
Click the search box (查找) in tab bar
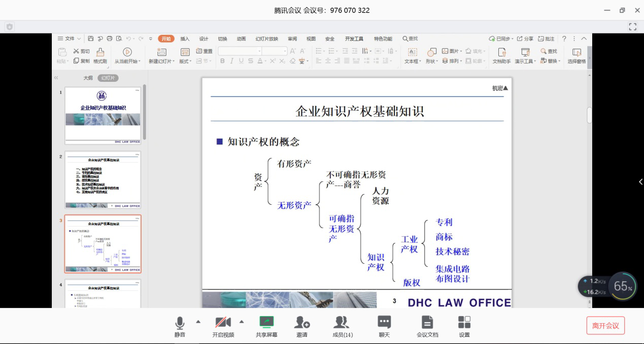(411, 39)
